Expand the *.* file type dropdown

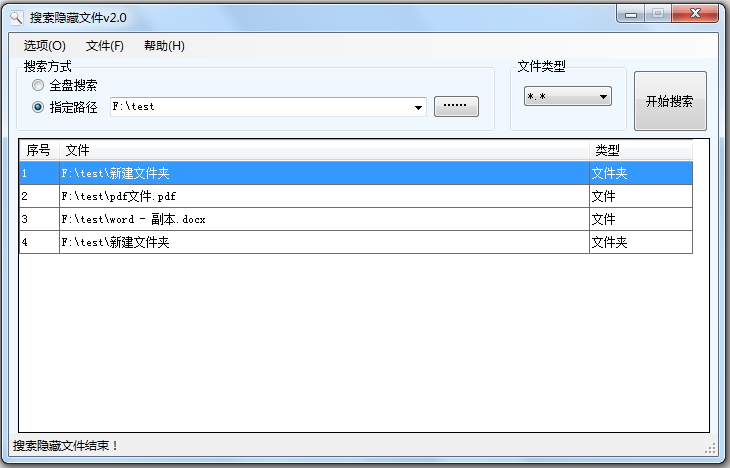click(x=603, y=97)
